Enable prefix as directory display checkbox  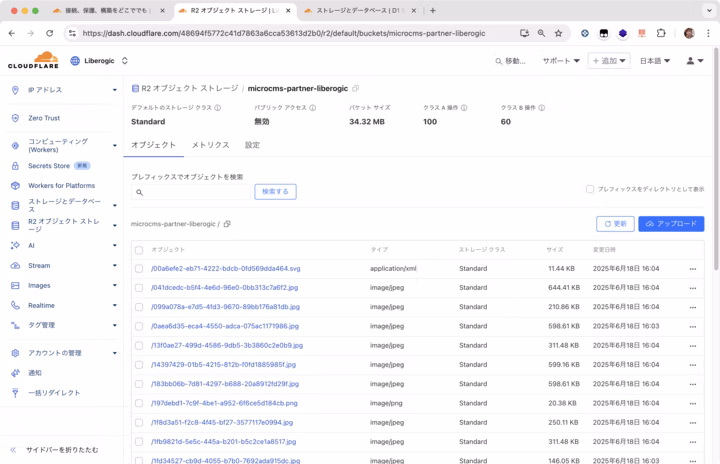tap(590, 188)
